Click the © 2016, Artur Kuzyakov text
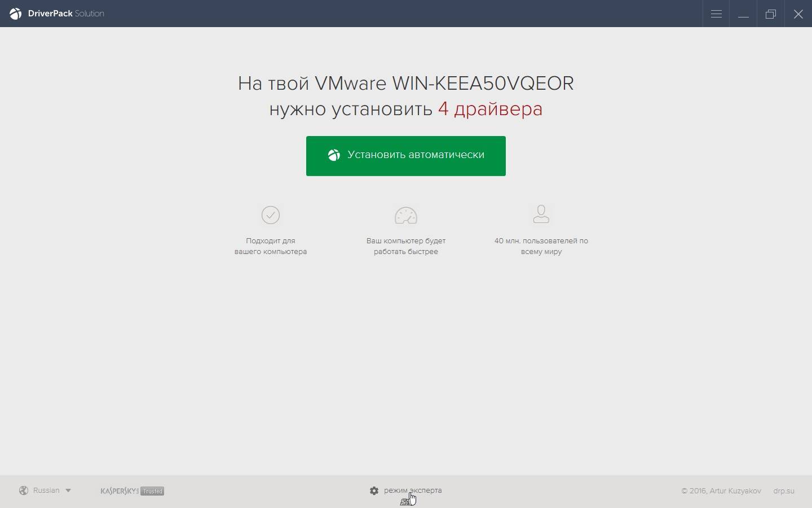812x508 pixels. point(721,491)
